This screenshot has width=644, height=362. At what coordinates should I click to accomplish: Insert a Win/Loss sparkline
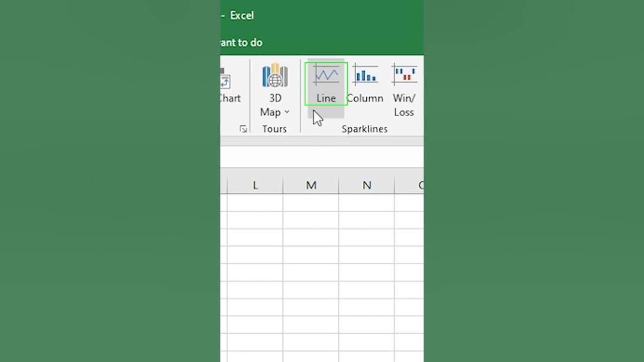point(404,89)
